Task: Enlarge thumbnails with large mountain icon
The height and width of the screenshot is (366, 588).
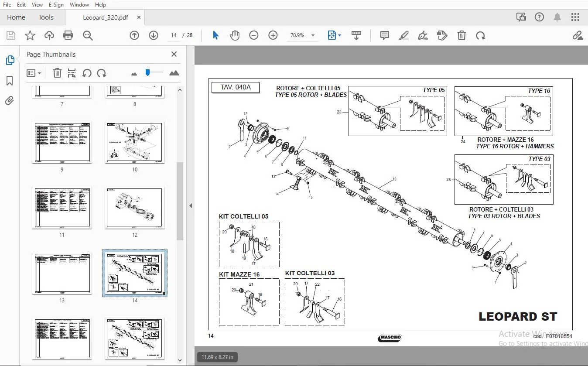Action: (174, 73)
